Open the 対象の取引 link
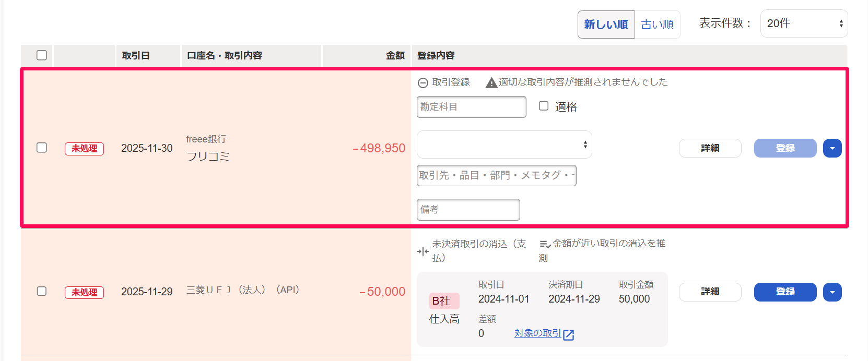The height and width of the screenshot is (361, 868). click(538, 333)
